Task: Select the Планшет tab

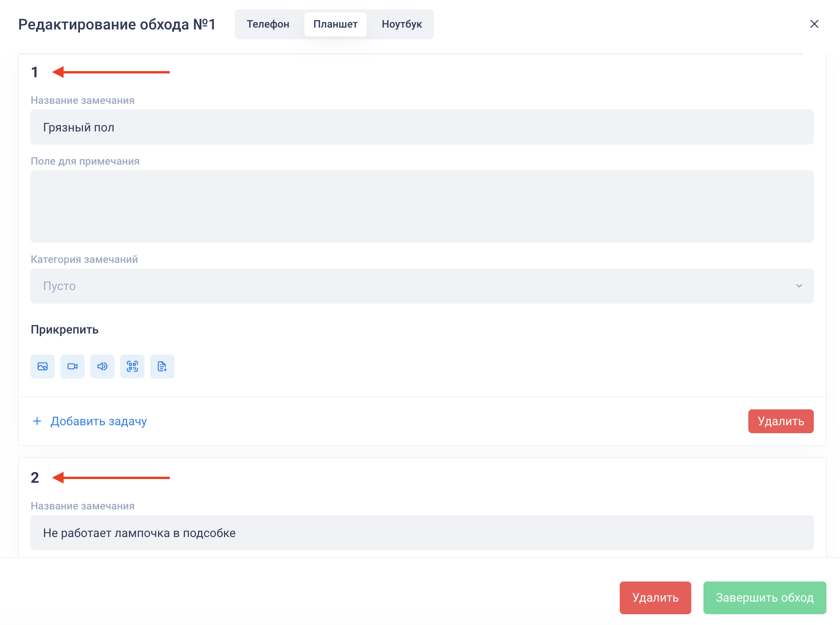Action: point(335,24)
